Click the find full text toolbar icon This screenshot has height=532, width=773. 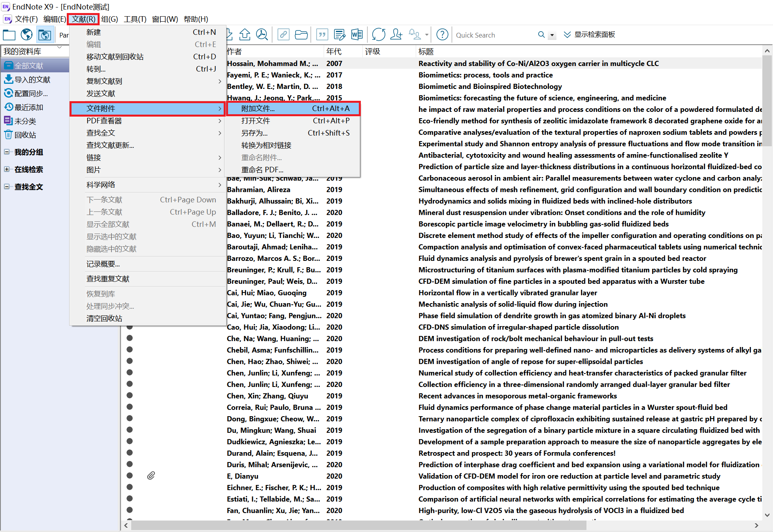tap(262, 35)
